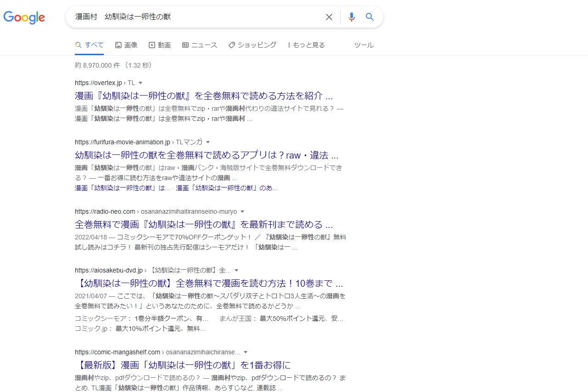Image resolution: width=588 pixels, height=392 pixels.
Task: Clear the search box with X icon
Action: click(329, 17)
